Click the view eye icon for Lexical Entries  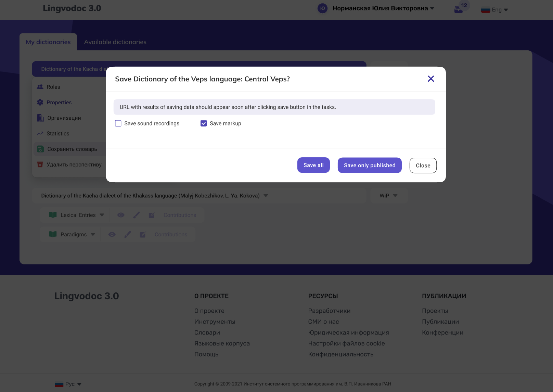[121, 215]
